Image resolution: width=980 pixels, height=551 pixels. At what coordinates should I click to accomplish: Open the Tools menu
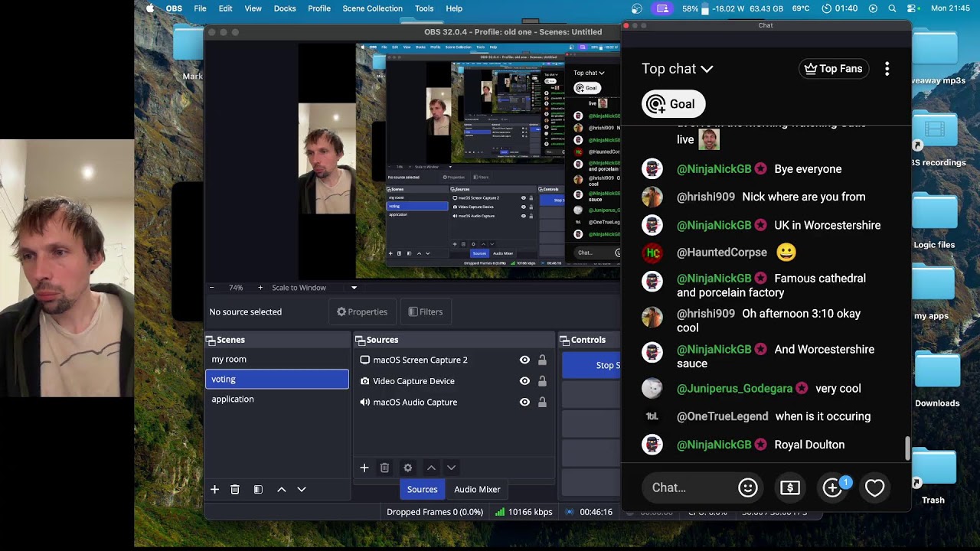point(424,8)
